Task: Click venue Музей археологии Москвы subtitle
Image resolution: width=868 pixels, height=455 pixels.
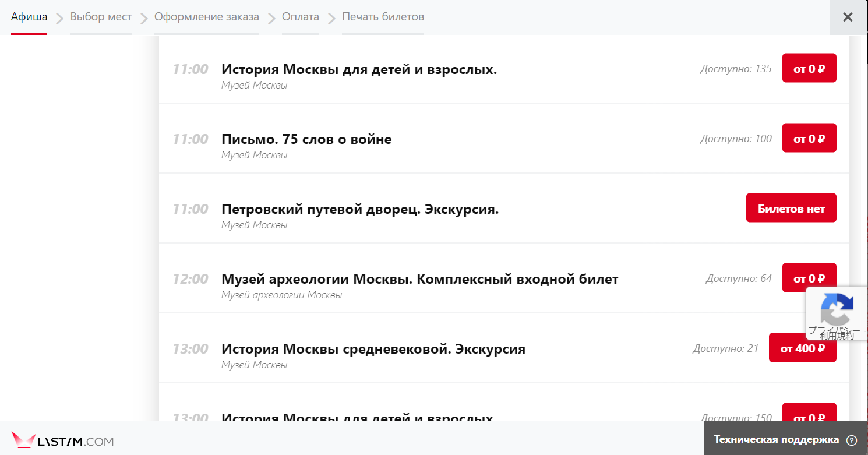Action: click(281, 295)
